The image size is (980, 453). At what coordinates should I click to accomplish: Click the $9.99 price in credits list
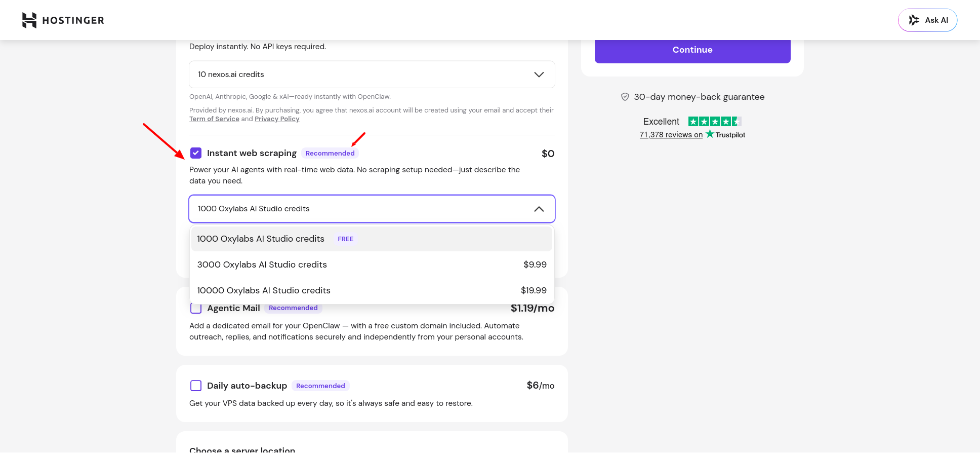535,265
